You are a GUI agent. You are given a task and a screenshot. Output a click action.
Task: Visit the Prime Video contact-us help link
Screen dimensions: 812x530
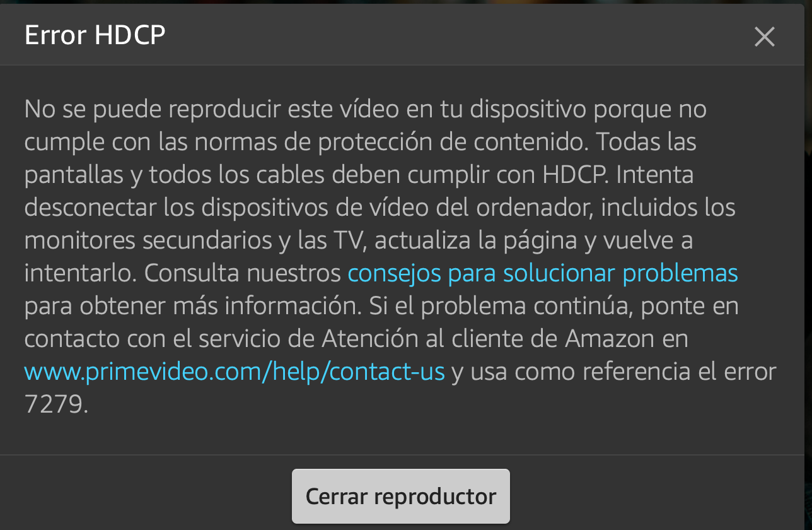tap(235, 372)
